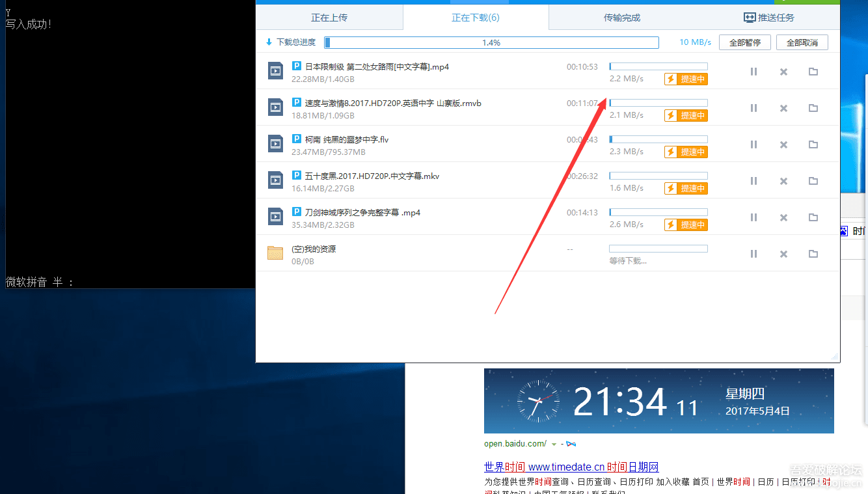
Task: Switch to the 正在上传 tab
Action: (329, 18)
